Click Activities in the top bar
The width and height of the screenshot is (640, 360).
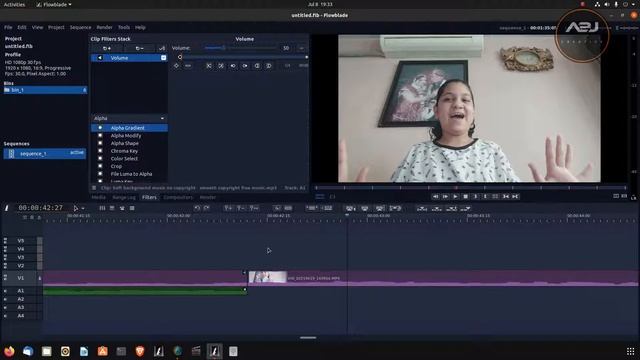[x=14, y=4]
